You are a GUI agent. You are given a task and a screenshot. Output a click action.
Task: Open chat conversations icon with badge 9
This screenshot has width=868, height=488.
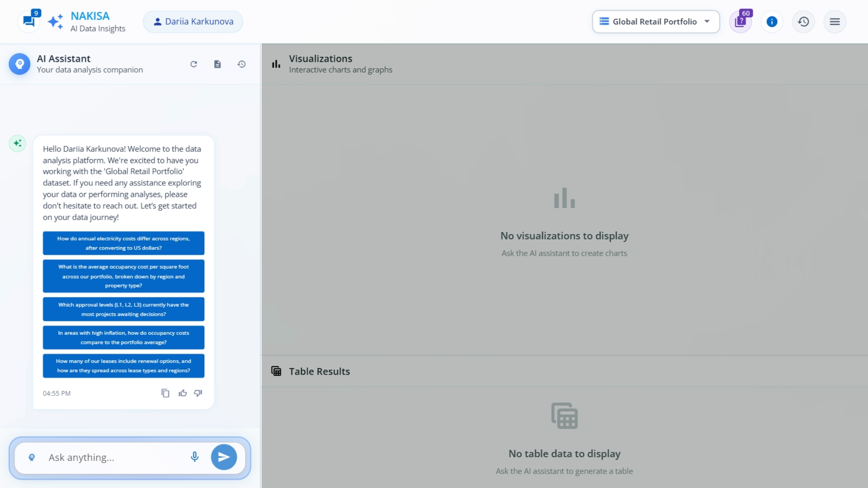29,21
